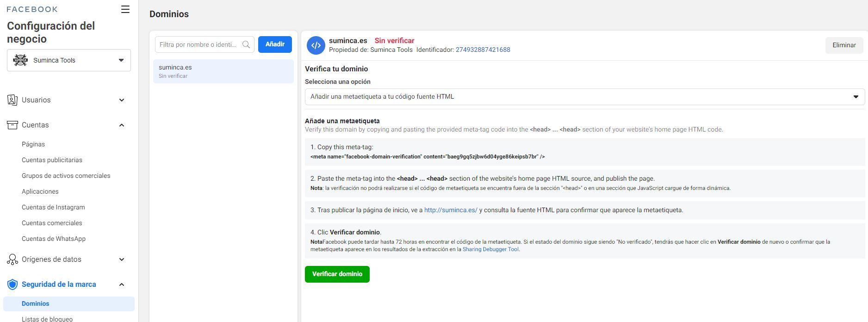This screenshot has height=322, width=868.
Task: Click the FACEBOOK logo text
Action: click(x=32, y=9)
